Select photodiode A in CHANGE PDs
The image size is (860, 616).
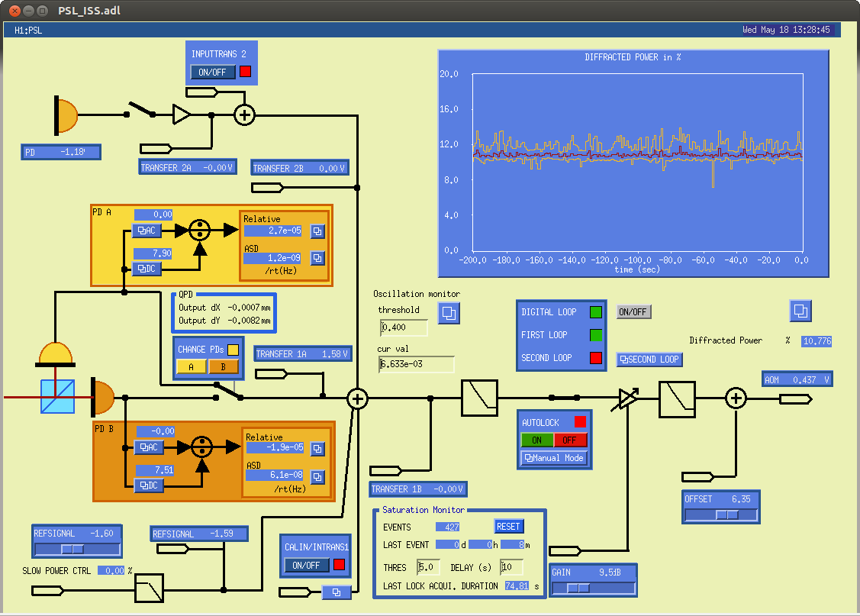(192, 367)
